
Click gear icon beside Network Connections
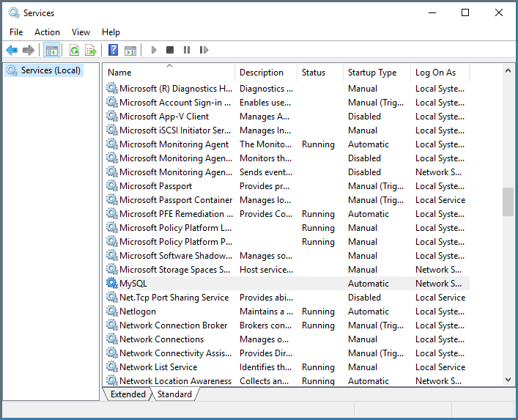112,339
